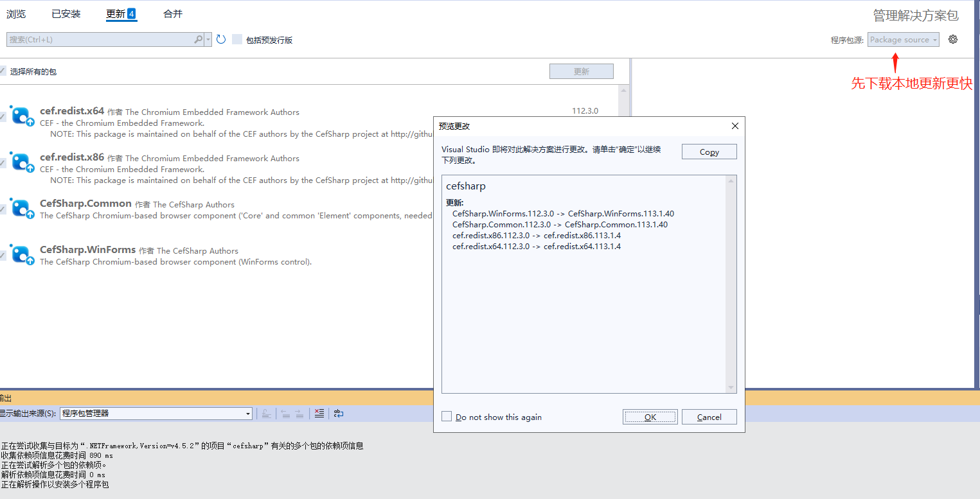Screen dimensions: 980x499
Task: Click dialog changes list scroll up arrow
Action: tap(731, 181)
